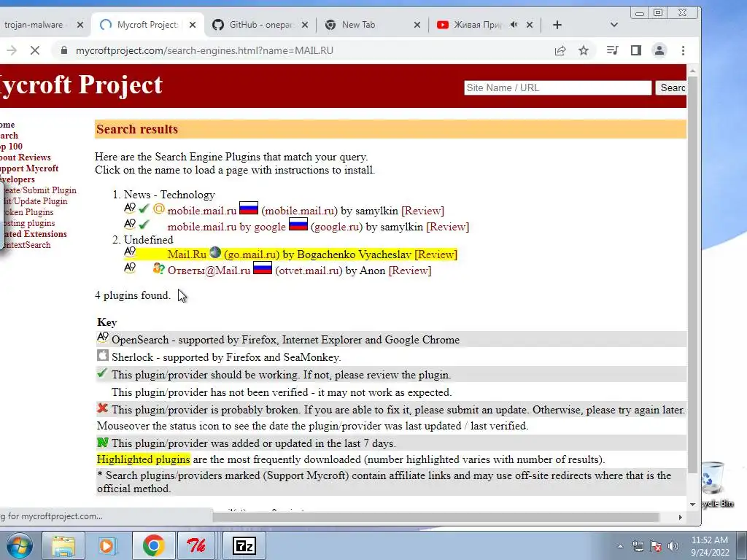Mute the audio icon on the YouTube tab

click(x=514, y=25)
